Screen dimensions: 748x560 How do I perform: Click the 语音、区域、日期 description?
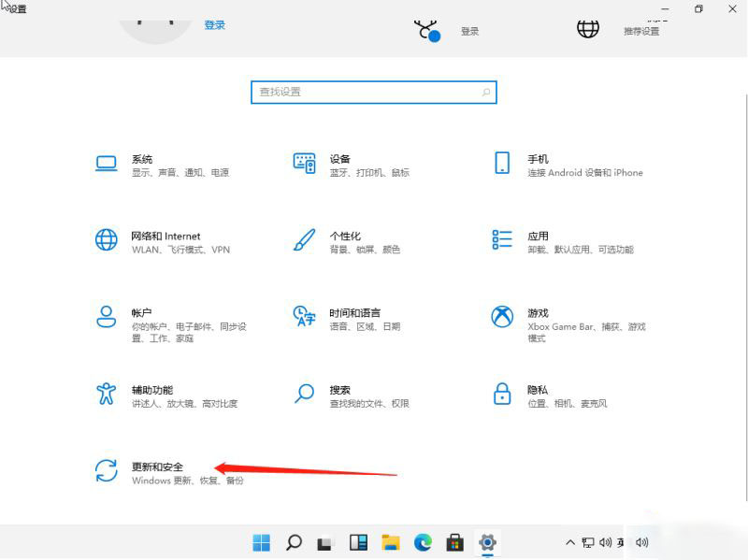point(365,327)
